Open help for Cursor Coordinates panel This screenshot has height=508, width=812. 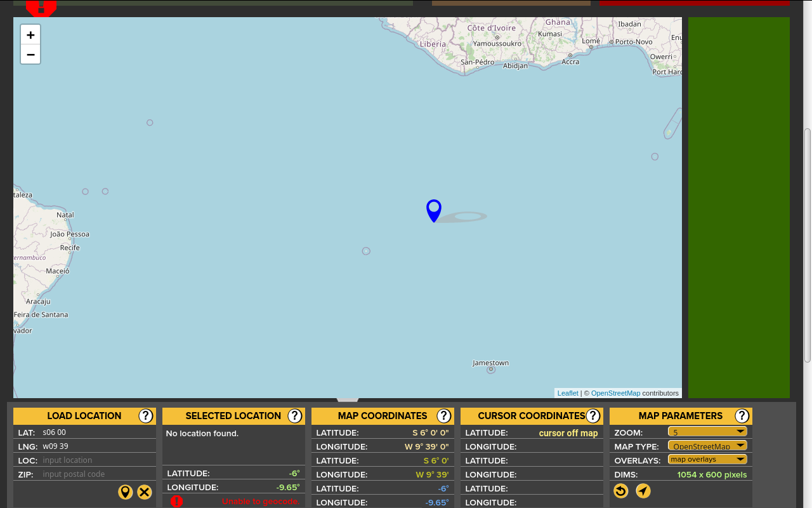pyautogui.click(x=593, y=416)
